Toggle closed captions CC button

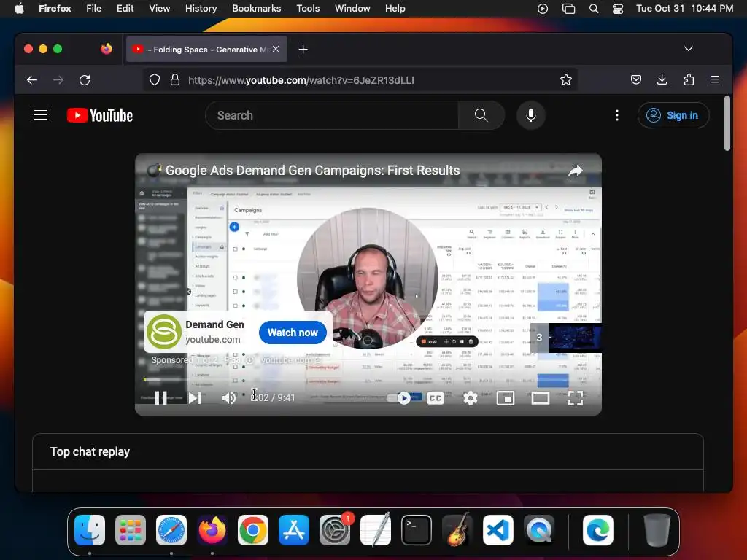[436, 398]
